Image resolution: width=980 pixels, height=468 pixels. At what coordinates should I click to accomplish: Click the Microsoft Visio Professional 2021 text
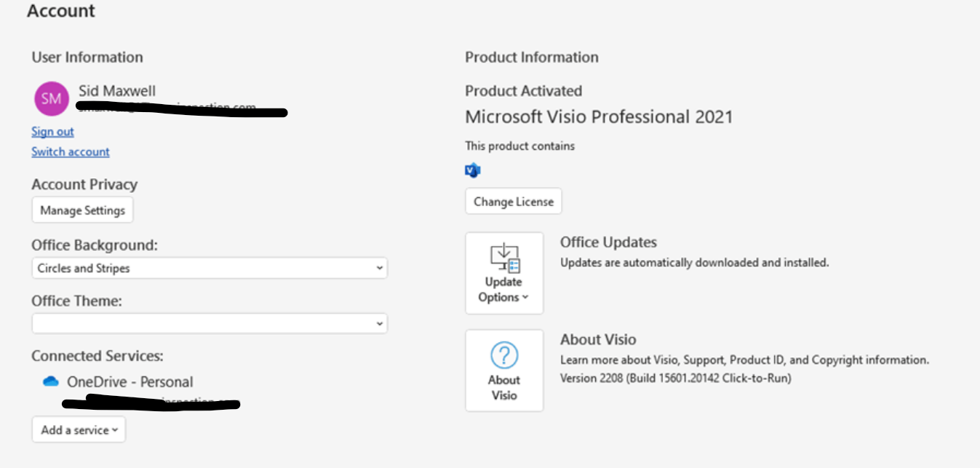tap(599, 116)
